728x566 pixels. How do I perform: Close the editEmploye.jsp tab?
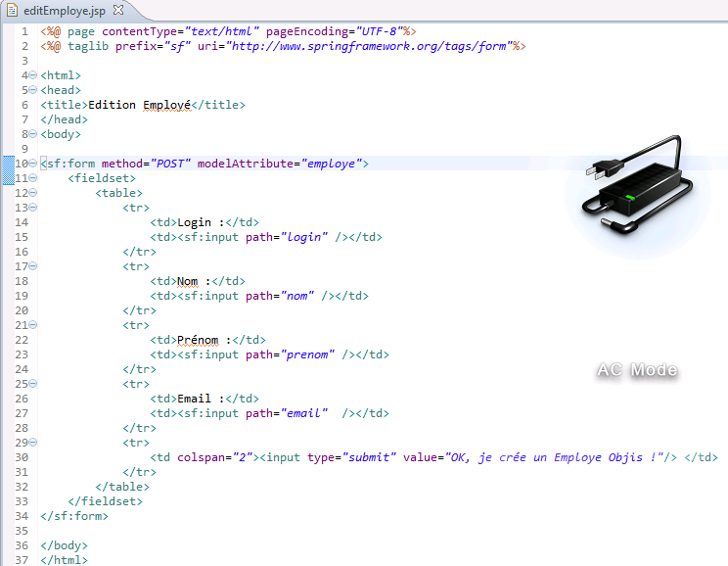pyautogui.click(x=118, y=10)
